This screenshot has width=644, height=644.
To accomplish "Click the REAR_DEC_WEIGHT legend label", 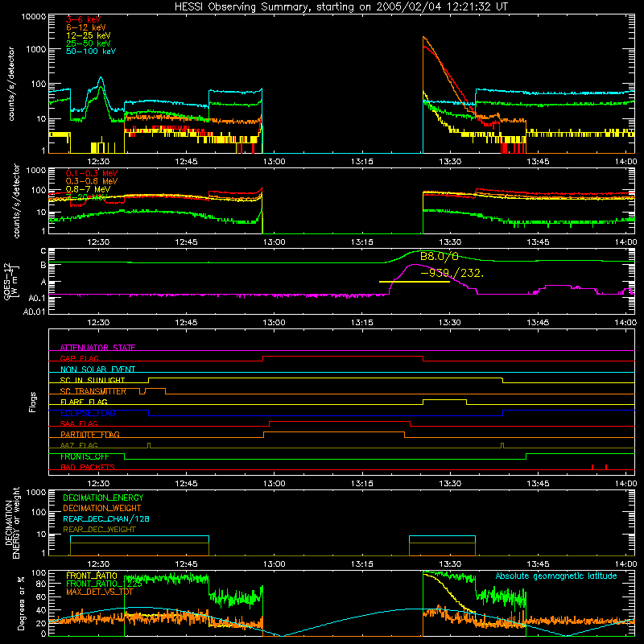I will tap(99, 530).
